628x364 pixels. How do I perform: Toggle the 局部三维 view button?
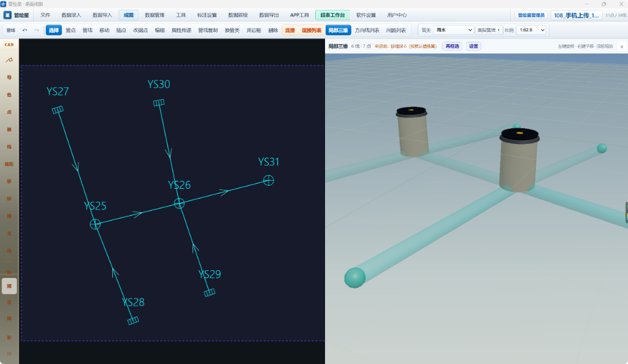338,30
